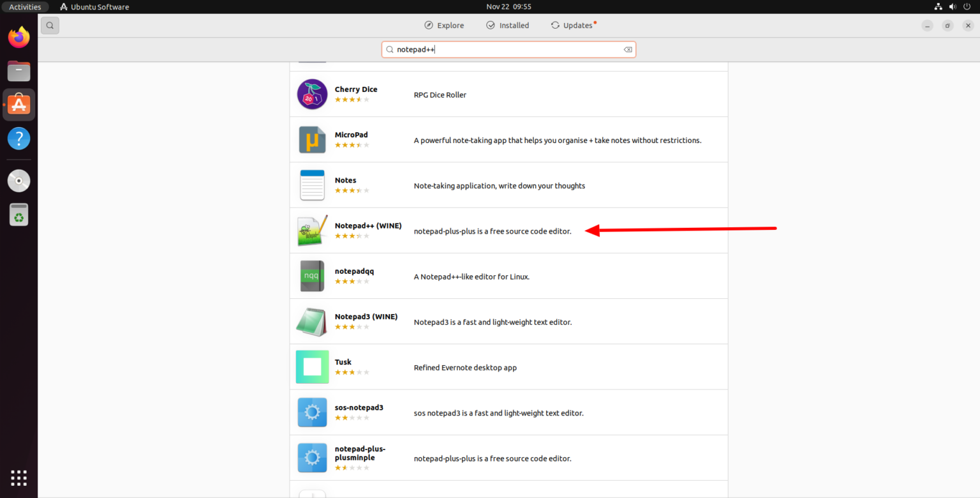Clear the notepad++ search text
Image resolution: width=980 pixels, height=498 pixels.
pos(627,49)
